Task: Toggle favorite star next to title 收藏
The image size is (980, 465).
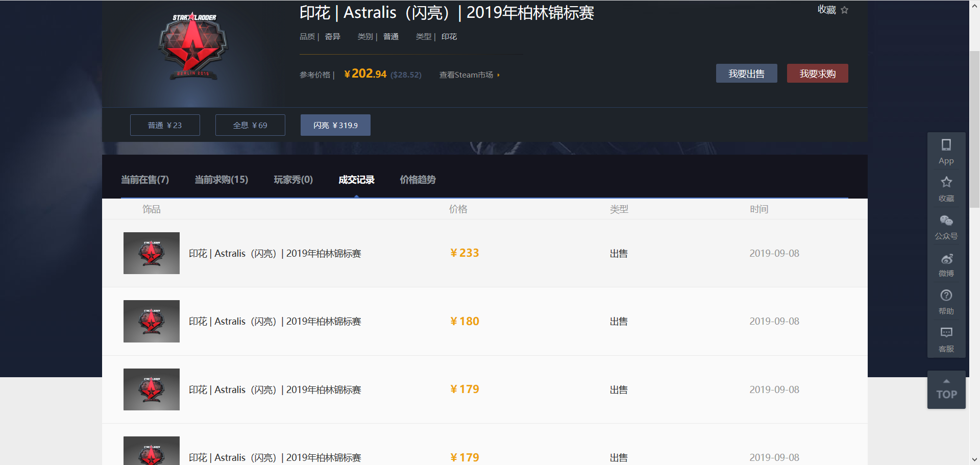Action: coord(844,10)
